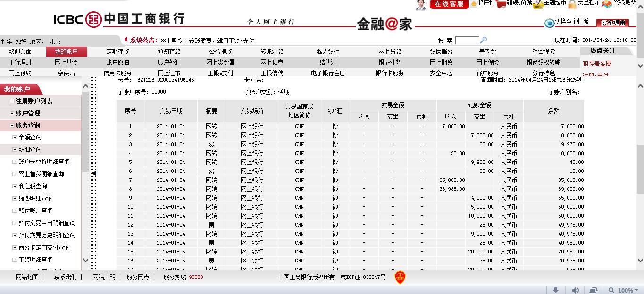Open the 我的账户 menu tab
Image resolution: width=644 pixels, height=294 pixels.
[67, 51]
